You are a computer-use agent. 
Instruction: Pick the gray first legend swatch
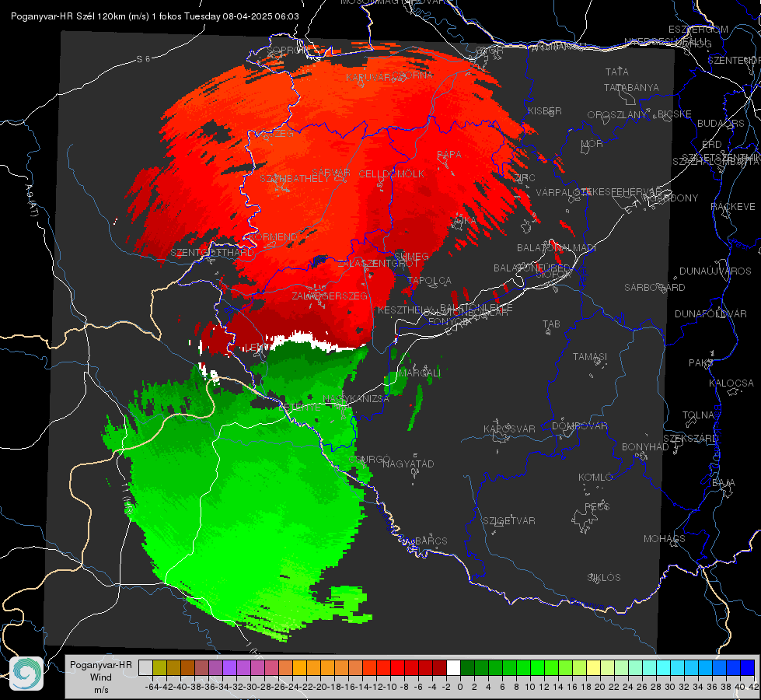pos(145,667)
